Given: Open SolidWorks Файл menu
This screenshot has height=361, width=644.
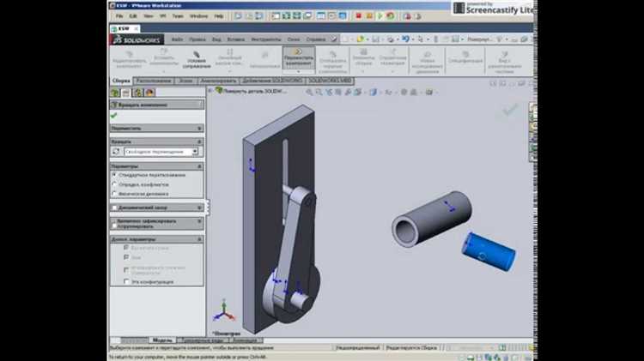Looking at the screenshot, I should coord(178,39).
